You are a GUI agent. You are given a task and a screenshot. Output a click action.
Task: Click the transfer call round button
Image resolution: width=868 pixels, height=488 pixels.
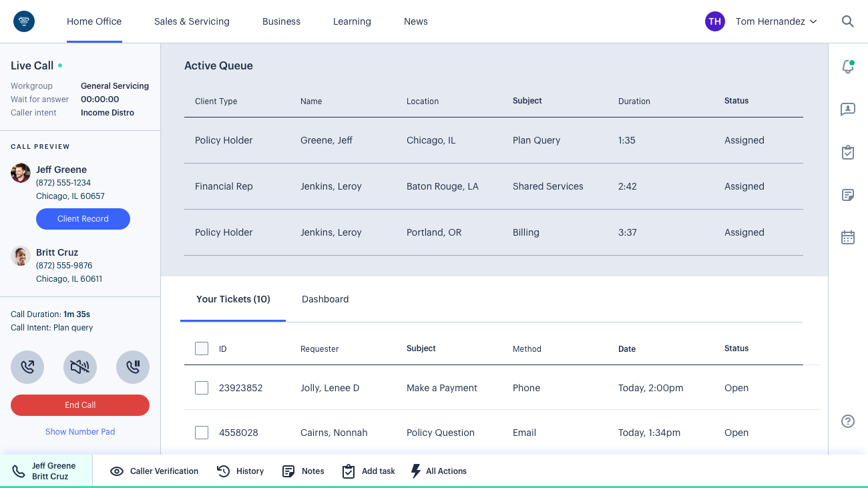tap(27, 367)
